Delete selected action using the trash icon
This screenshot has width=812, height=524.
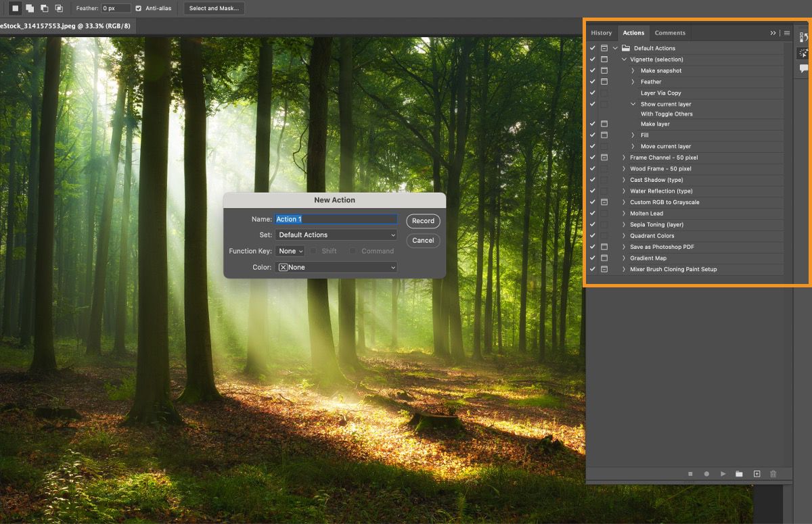[773, 474]
